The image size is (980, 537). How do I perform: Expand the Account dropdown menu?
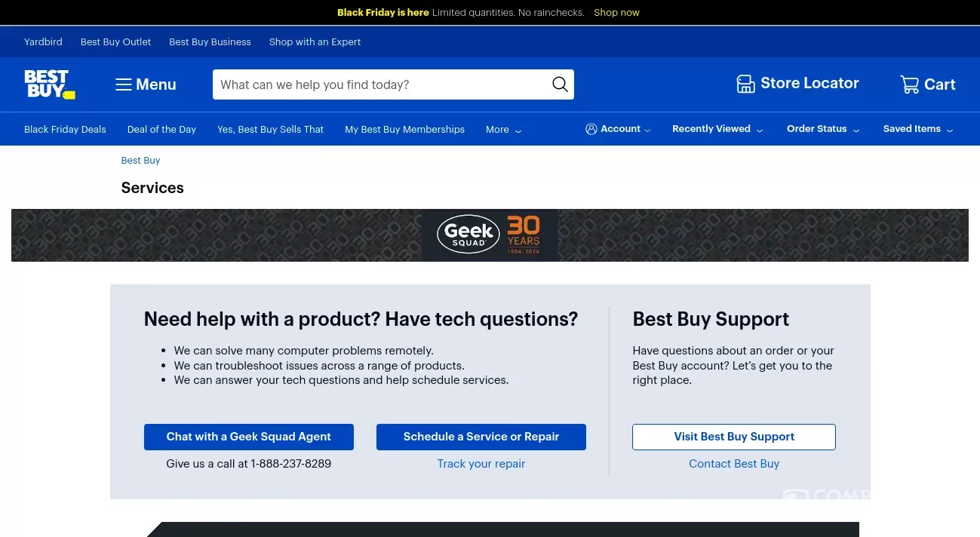click(619, 129)
